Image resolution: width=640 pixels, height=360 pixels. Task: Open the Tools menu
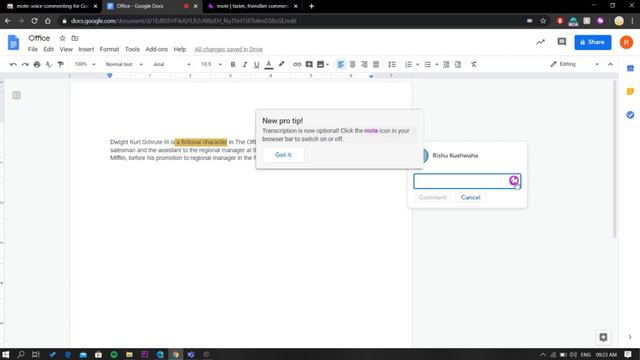(x=132, y=49)
